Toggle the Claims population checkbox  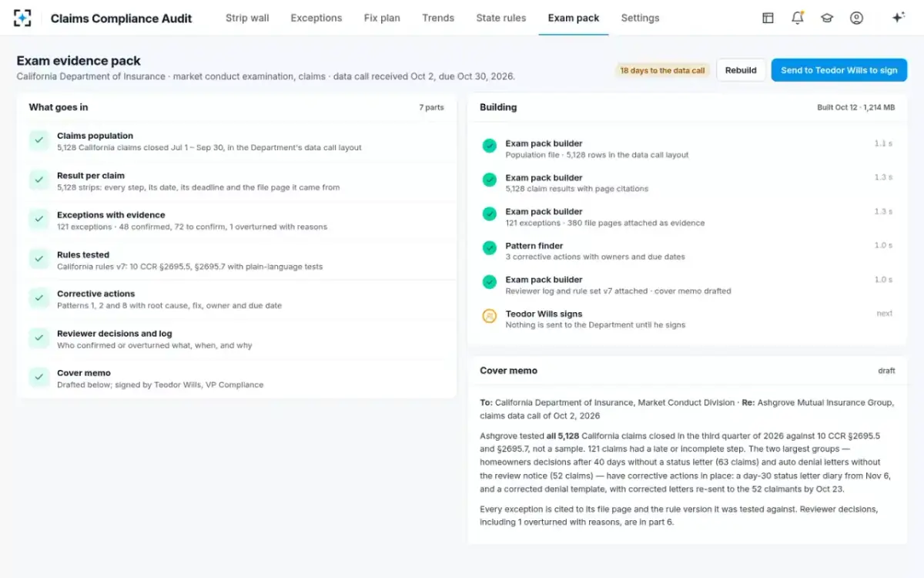click(38, 140)
